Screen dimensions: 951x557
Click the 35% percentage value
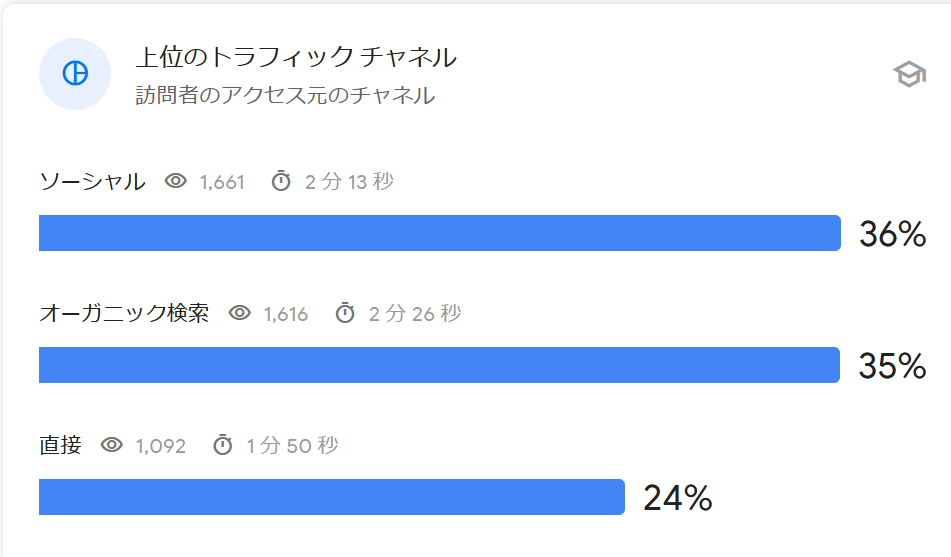(x=892, y=366)
